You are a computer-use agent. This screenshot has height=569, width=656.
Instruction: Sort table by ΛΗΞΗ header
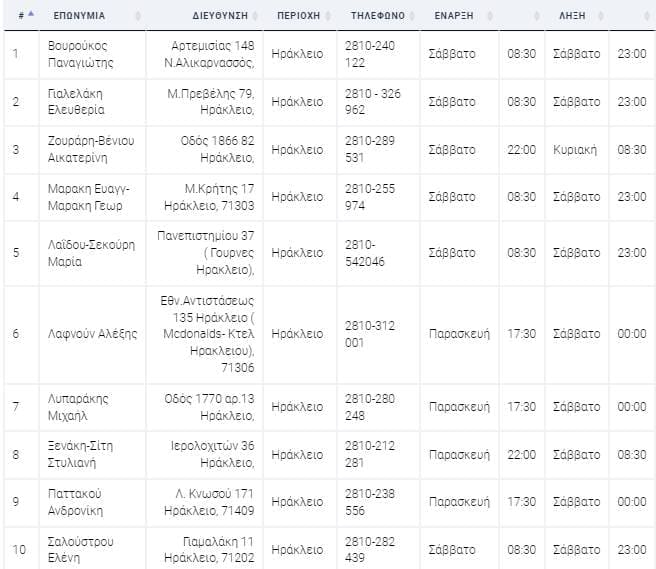click(572, 16)
